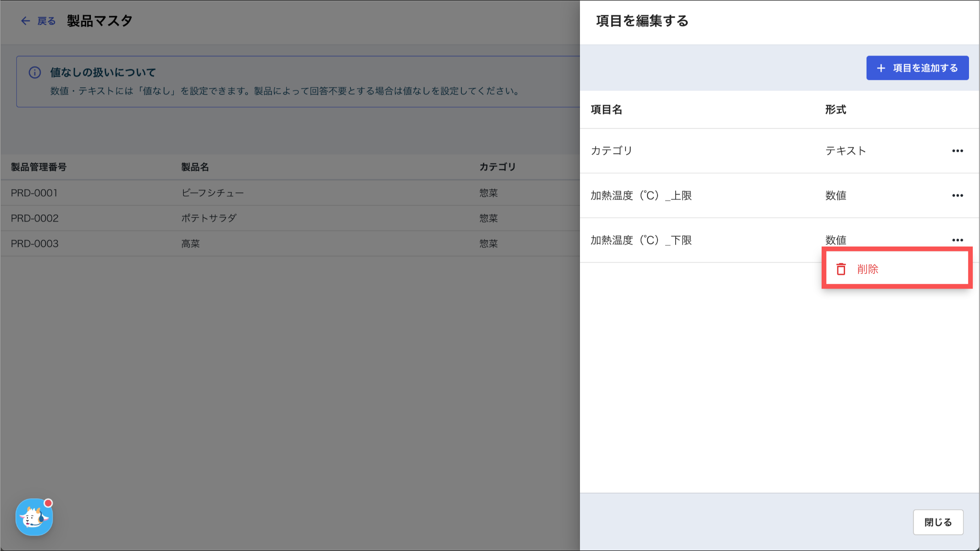Select 削除 from the context menu
This screenshot has height=551, width=980.
868,269
